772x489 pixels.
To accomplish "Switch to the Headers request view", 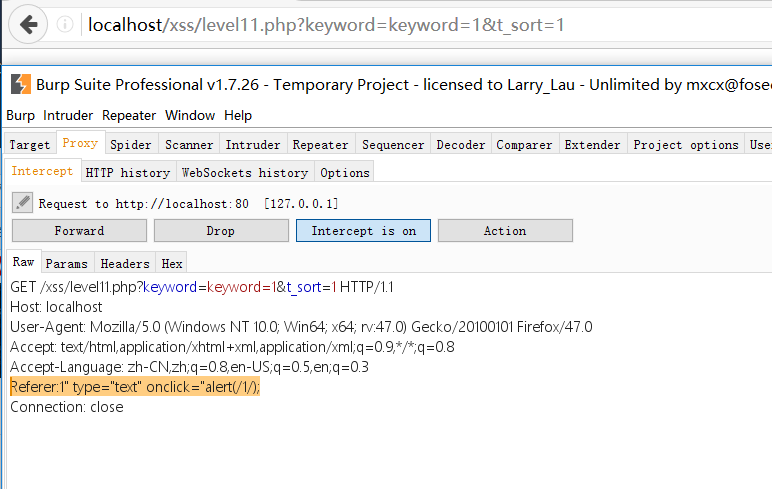I will (x=125, y=263).
